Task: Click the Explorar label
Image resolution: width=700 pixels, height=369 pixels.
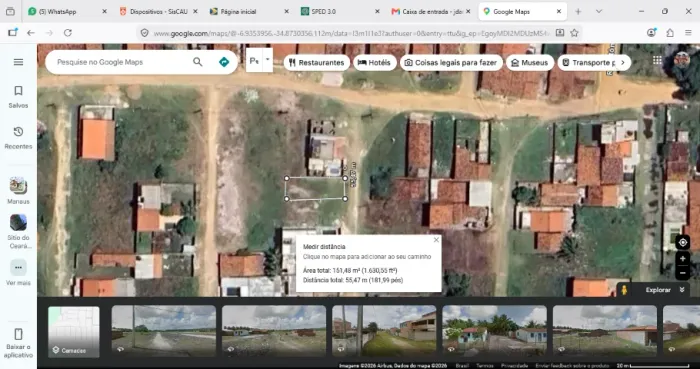Action: (658, 290)
